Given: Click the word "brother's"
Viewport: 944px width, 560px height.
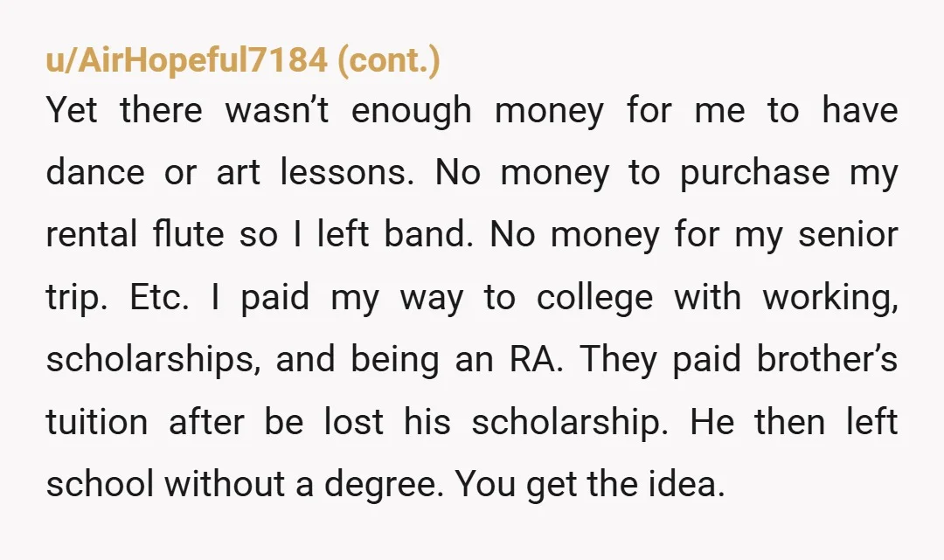Looking at the screenshot, I should [x=827, y=359].
